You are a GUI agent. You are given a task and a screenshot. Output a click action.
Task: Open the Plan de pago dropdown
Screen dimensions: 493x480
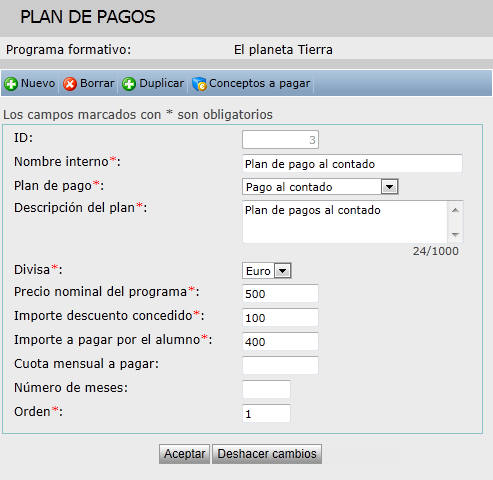[x=320, y=187]
